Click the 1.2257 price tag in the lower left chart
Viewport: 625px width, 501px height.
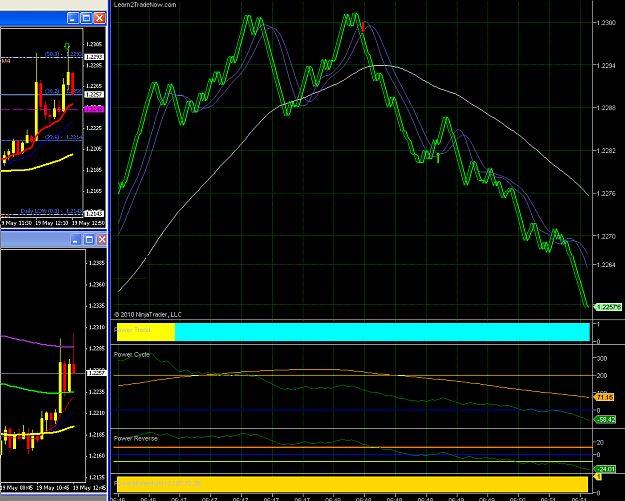coord(96,373)
